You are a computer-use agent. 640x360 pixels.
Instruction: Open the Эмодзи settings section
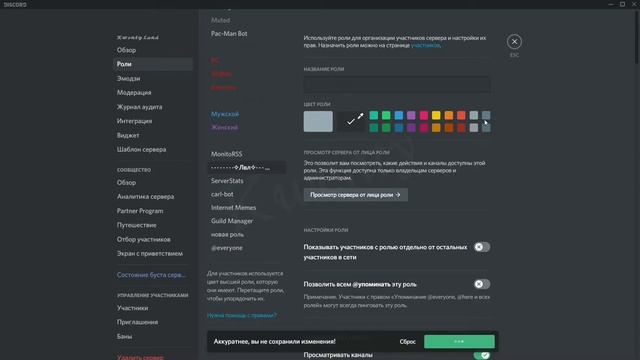click(153, 78)
